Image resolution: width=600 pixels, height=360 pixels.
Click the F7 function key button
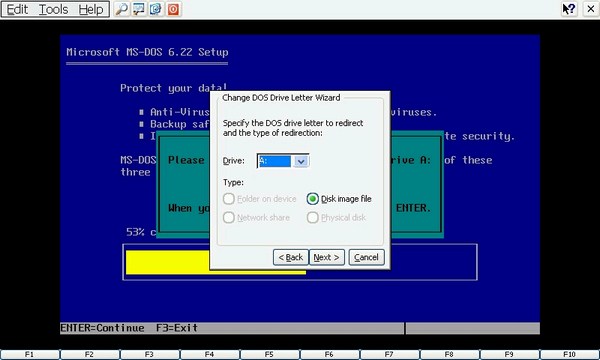pyautogui.click(x=390, y=355)
